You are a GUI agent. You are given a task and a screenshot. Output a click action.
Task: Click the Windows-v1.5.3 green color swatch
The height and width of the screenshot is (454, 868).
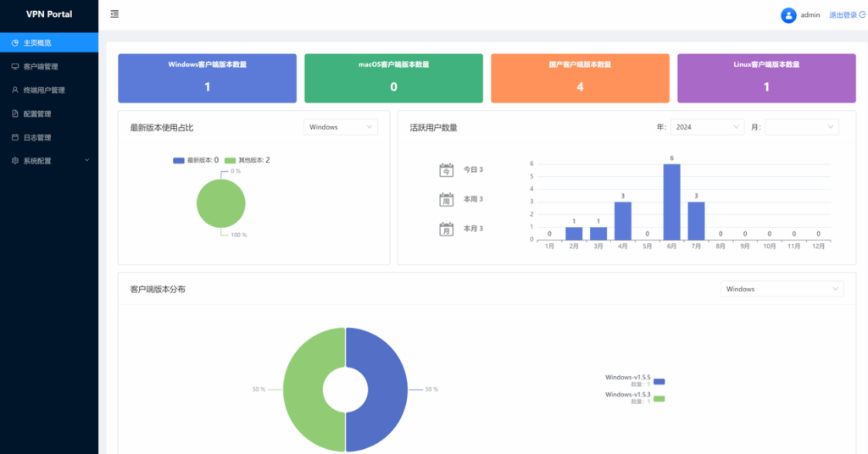pos(659,398)
